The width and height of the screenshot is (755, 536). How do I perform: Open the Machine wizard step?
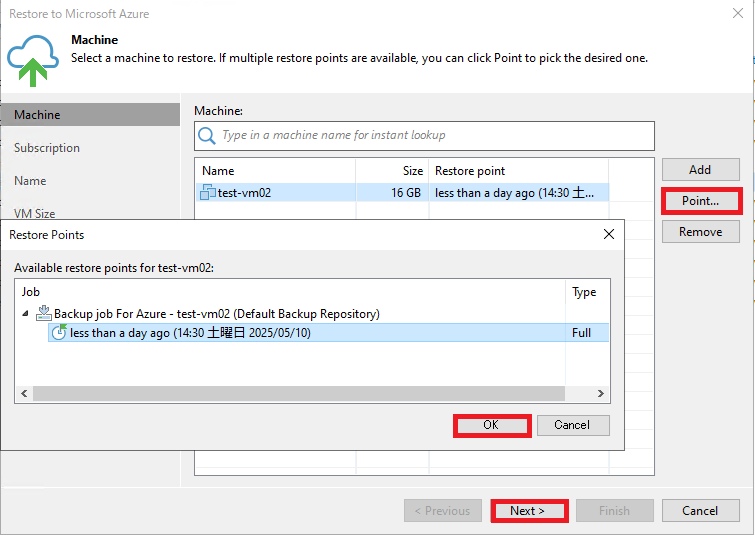(91, 115)
